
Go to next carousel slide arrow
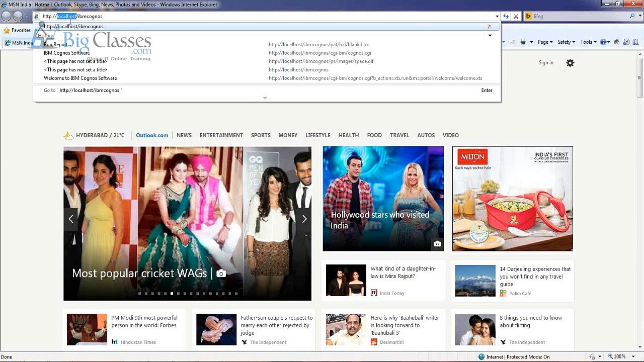click(304, 219)
